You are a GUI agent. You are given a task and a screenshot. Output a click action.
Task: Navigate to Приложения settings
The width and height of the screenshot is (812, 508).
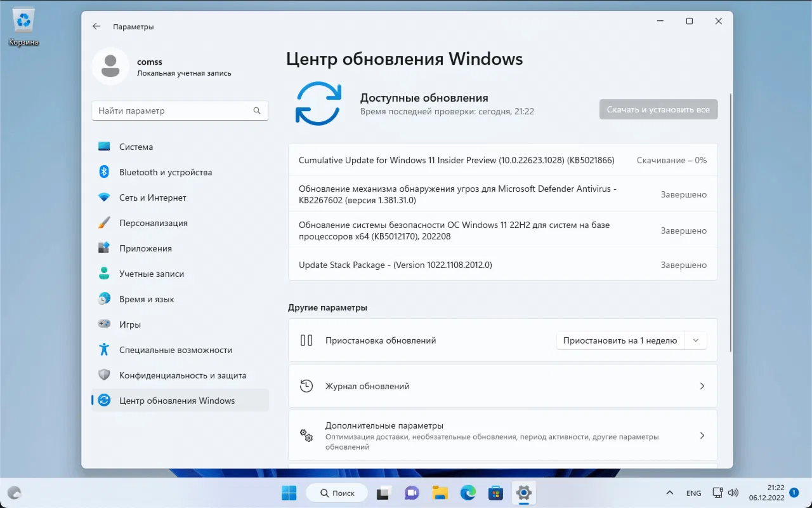click(x=180, y=248)
